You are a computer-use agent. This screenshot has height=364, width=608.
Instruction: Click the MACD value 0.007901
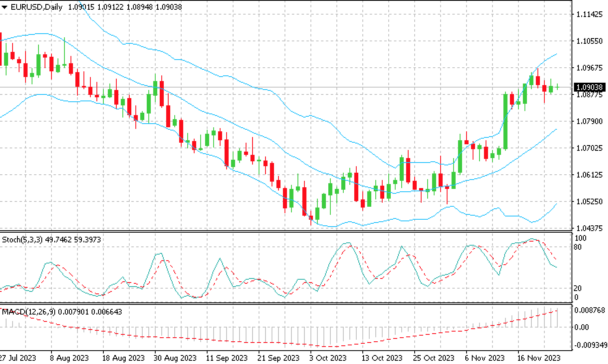73,312
